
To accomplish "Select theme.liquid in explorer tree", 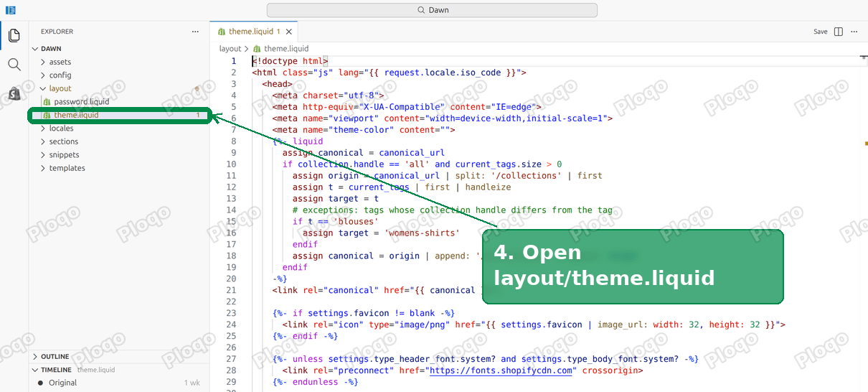I will point(120,115).
